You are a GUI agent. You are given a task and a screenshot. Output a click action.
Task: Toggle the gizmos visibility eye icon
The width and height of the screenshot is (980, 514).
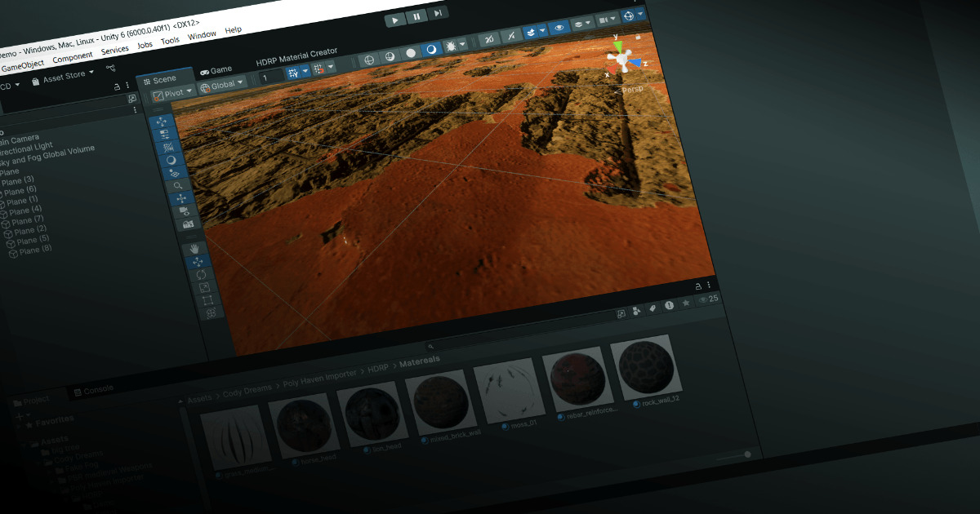coord(559,28)
